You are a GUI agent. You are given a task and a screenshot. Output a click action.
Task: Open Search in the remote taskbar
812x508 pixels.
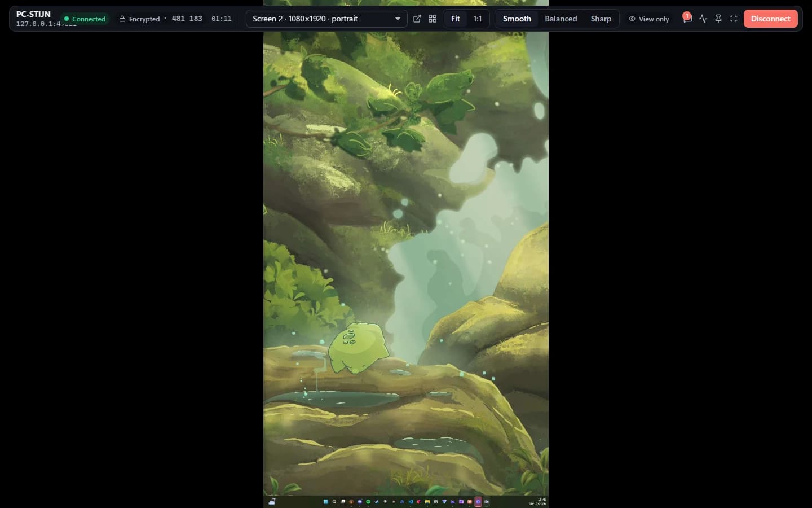pos(334,502)
